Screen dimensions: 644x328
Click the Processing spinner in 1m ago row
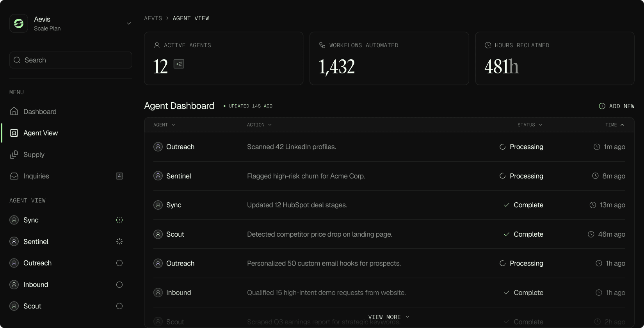pyautogui.click(x=503, y=147)
